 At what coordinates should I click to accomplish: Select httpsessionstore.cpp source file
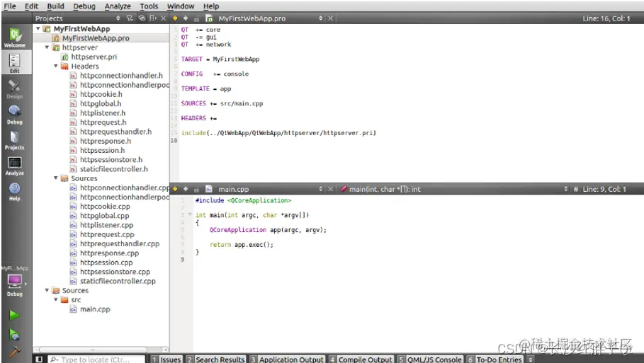click(x=115, y=272)
